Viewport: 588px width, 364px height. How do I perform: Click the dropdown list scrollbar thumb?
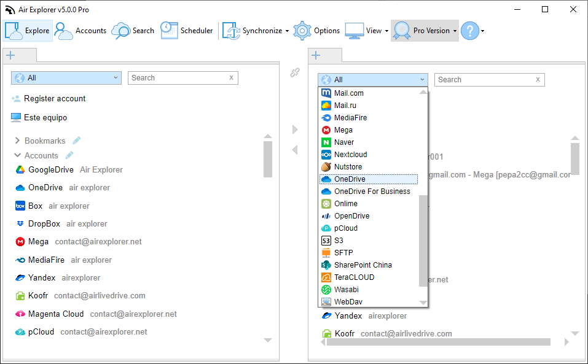tap(423, 241)
